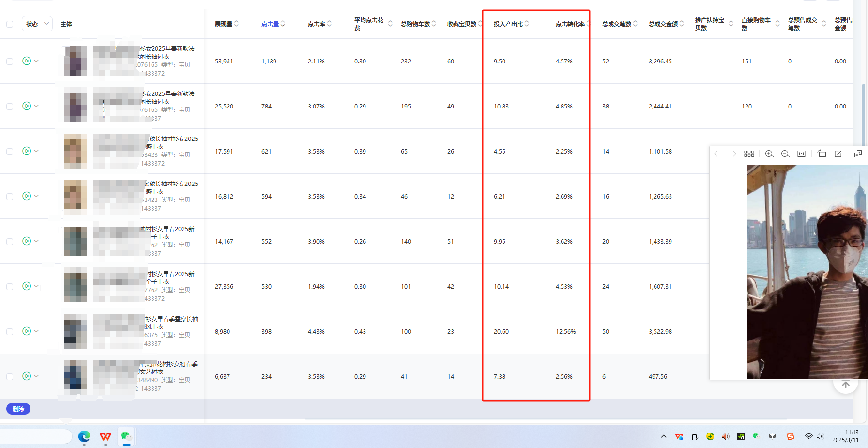The image size is (868, 448).
Task: Check the row with 8,980 impressions
Action: 10,332
